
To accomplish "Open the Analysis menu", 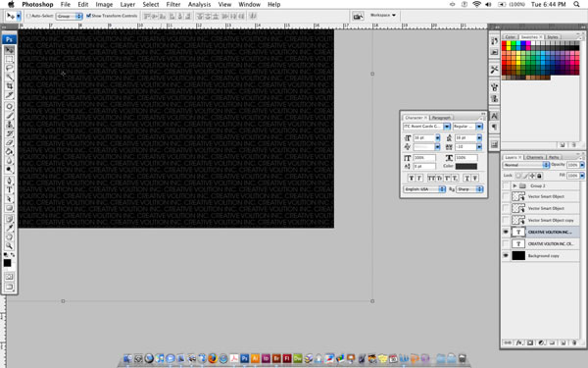I will (199, 5).
